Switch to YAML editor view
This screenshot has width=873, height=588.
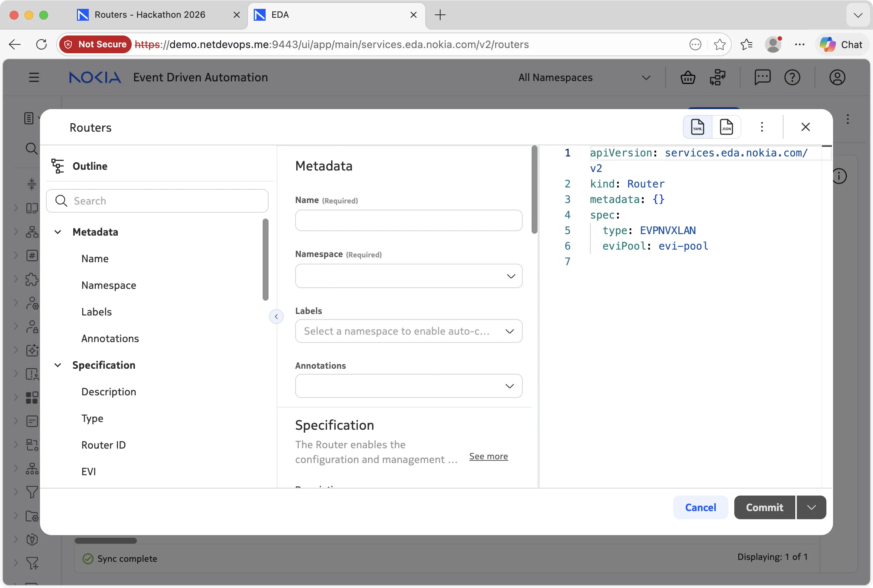pyautogui.click(x=698, y=127)
